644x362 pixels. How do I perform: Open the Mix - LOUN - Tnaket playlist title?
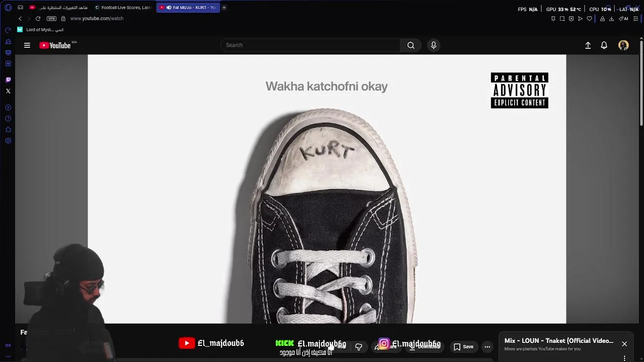[x=559, y=341]
